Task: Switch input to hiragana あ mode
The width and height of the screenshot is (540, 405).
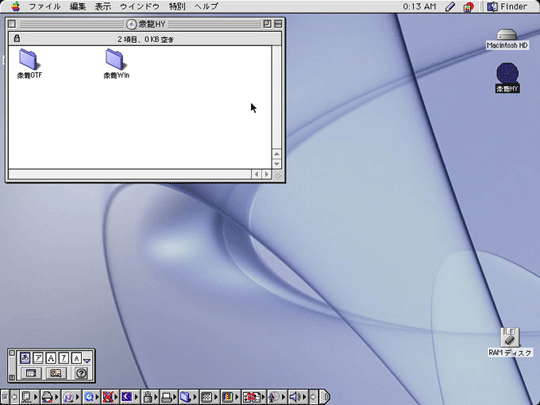Action: (x=25, y=358)
